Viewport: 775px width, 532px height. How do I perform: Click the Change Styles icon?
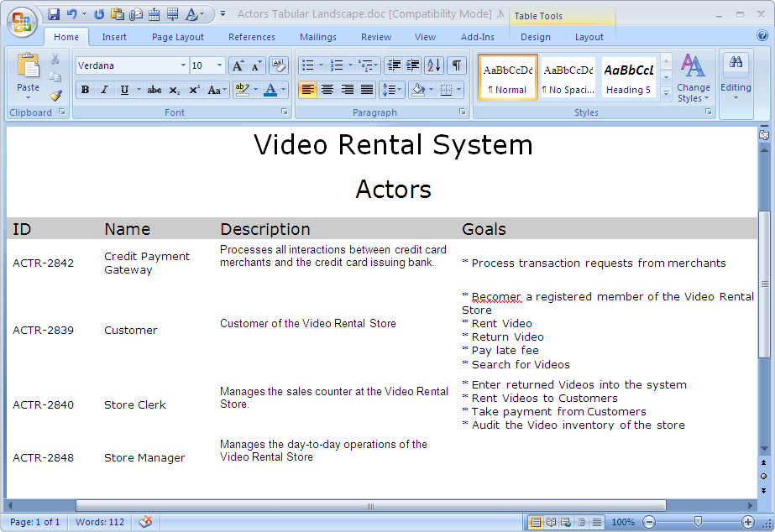coord(693,65)
